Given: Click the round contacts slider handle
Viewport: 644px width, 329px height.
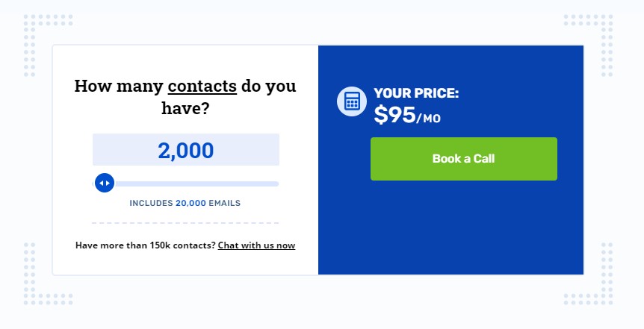Looking at the screenshot, I should click(x=105, y=183).
